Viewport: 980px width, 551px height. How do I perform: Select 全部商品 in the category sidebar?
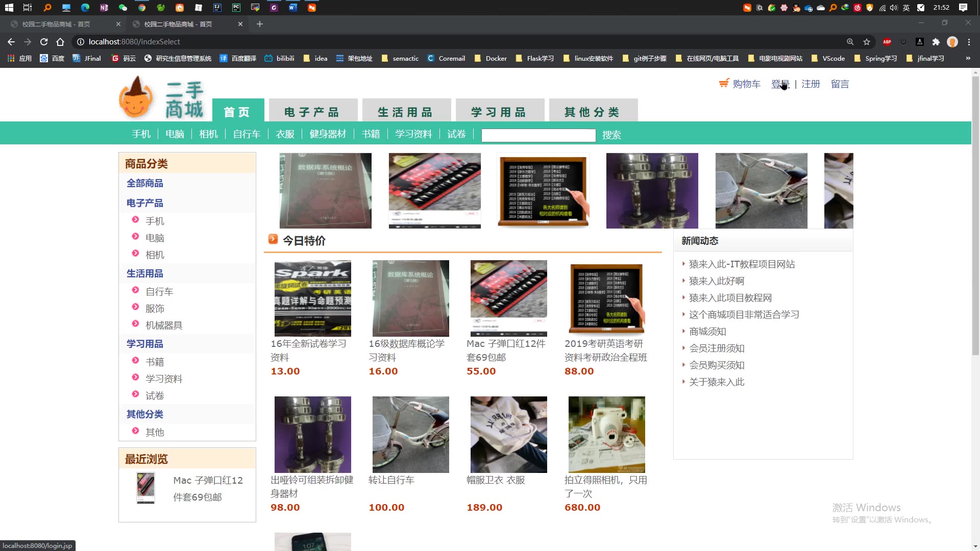(145, 183)
